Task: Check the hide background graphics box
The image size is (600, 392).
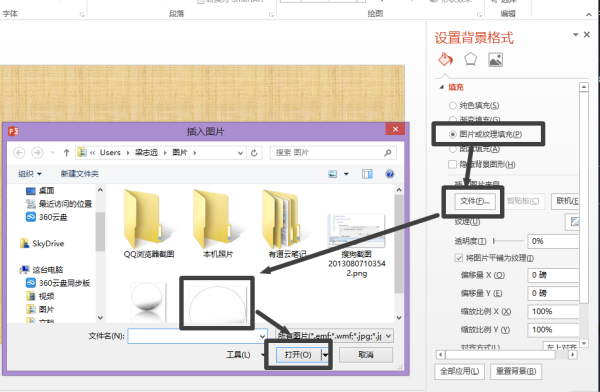Action: [452, 164]
